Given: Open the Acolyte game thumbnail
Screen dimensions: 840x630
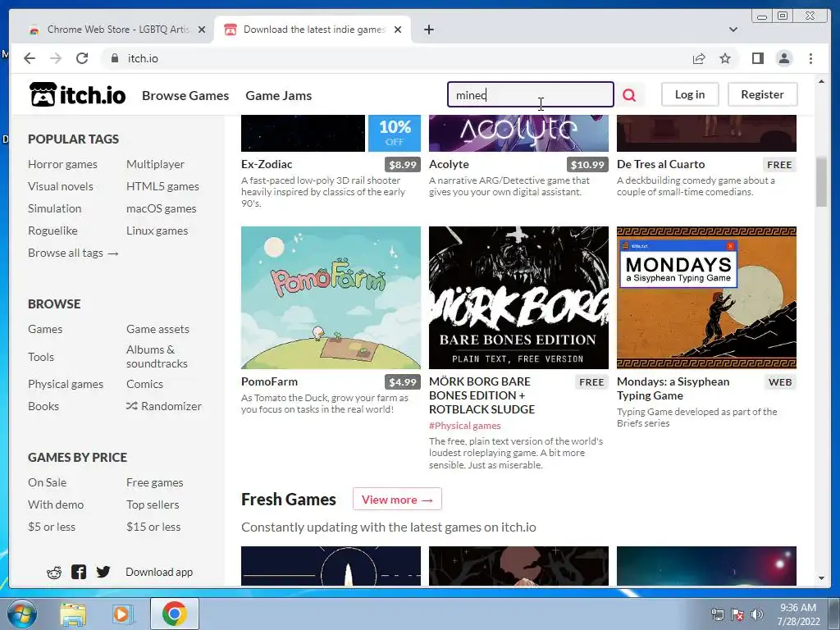Looking at the screenshot, I should [x=518, y=133].
